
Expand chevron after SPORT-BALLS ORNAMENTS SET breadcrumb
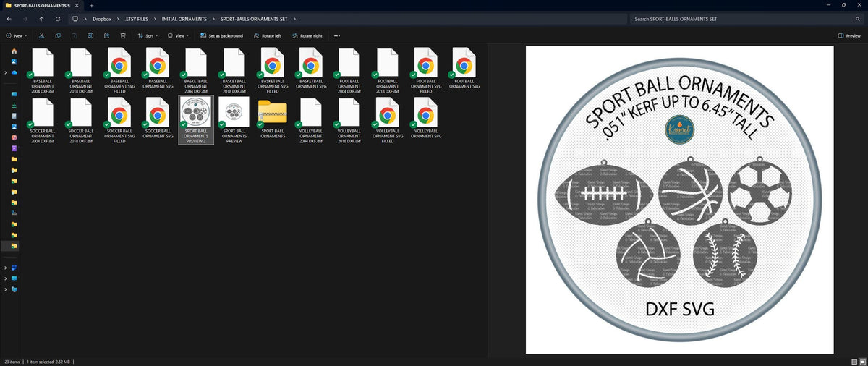click(x=295, y=19)
